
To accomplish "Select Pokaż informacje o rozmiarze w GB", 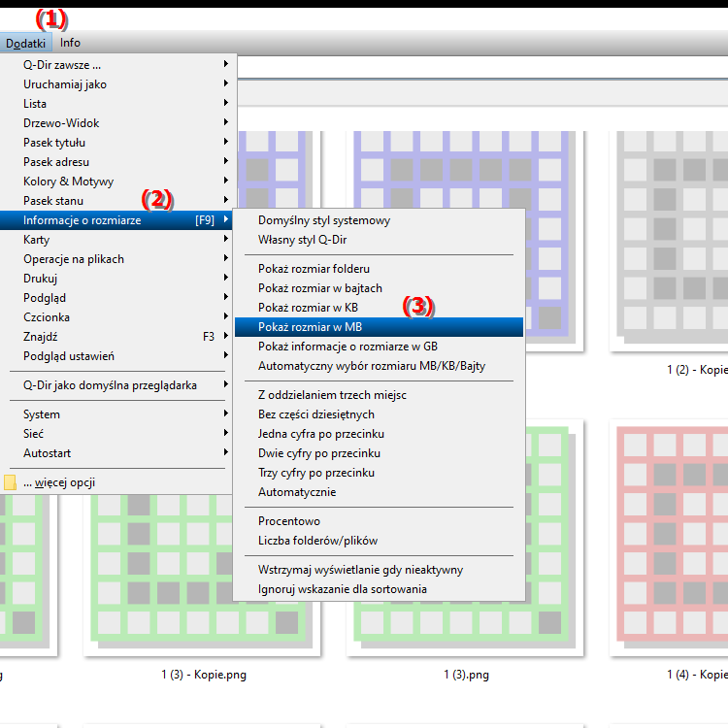I will [379, 347].
